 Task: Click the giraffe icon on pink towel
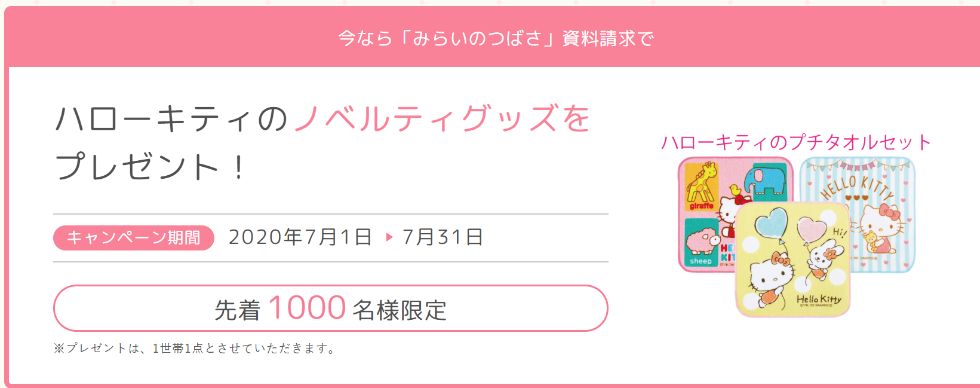701,187
